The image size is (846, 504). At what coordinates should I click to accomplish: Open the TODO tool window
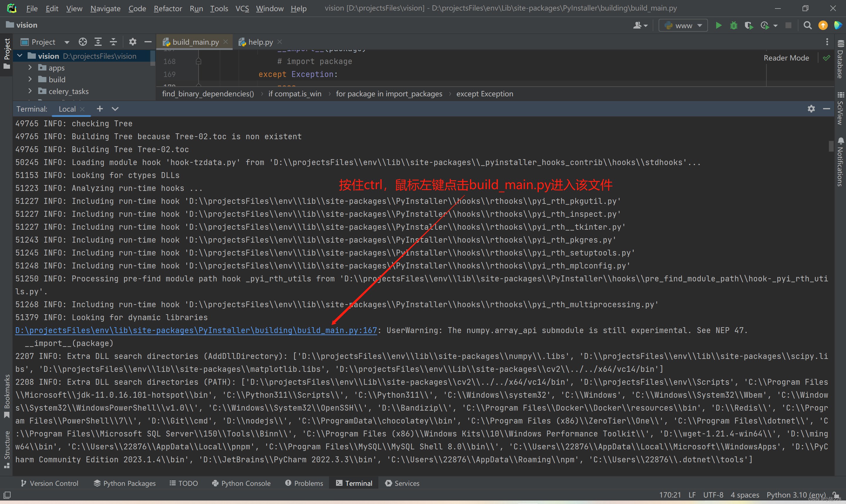(x=184, y=483)
